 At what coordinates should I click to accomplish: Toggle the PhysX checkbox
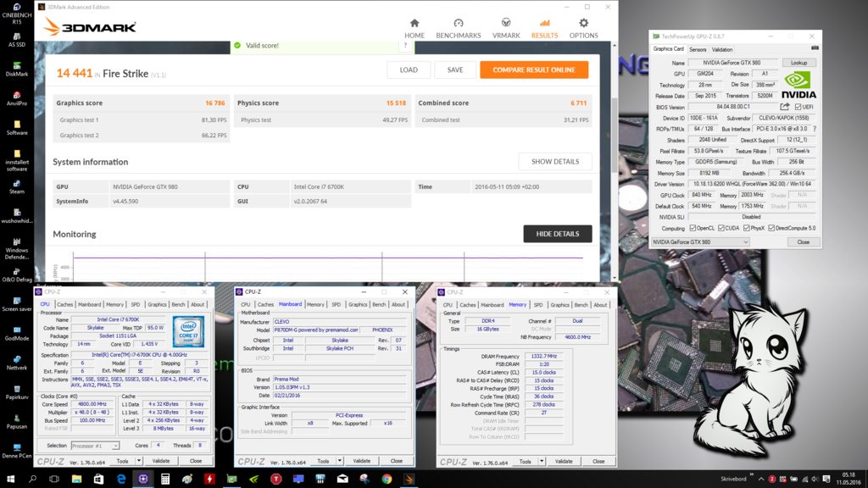click(x=746, y=228)
